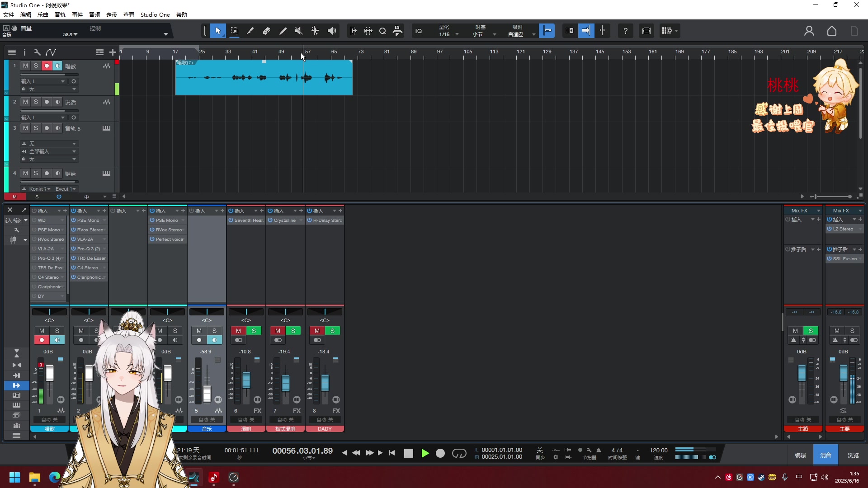Image resolution: width=868 pixels, height=488 pixels.
Task: Expand the Mix FX dropdown on 主路 channel
Action: (818, 211)
